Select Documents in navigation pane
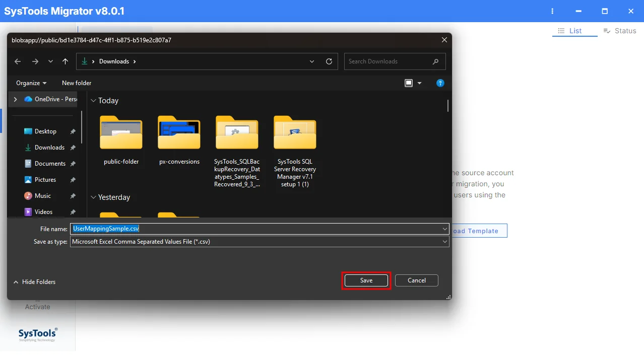 (50, 164)
